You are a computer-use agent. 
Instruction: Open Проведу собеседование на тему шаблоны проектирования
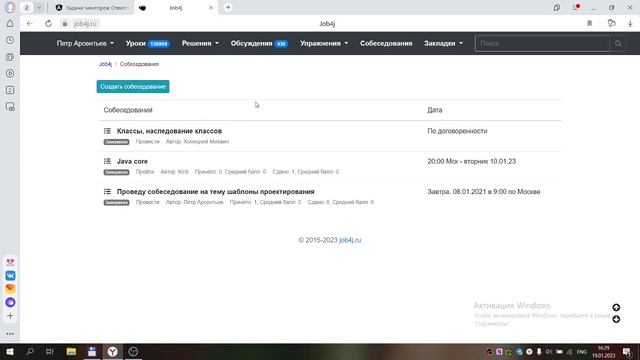pos(216,191)
